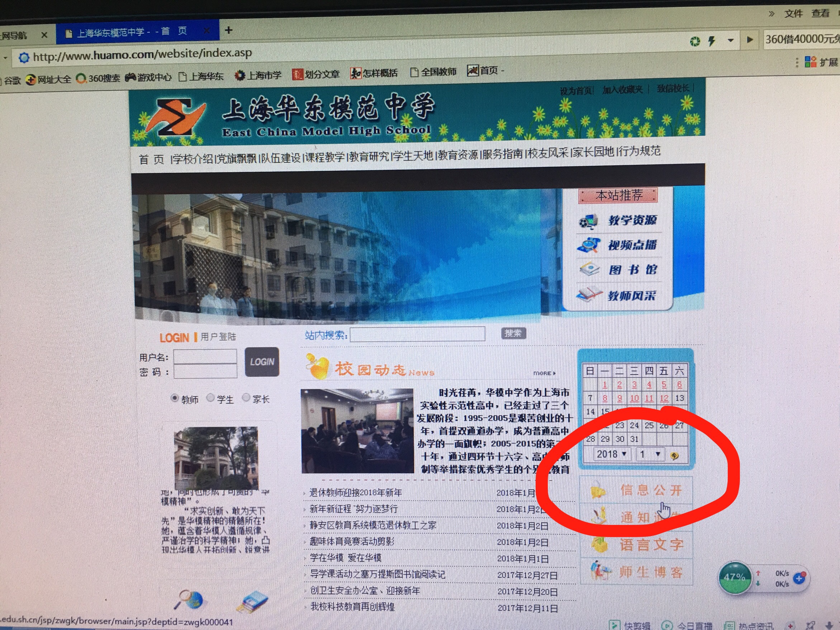
Task: Click the blue plus icon on the speed widget
Action: point(800,578)
